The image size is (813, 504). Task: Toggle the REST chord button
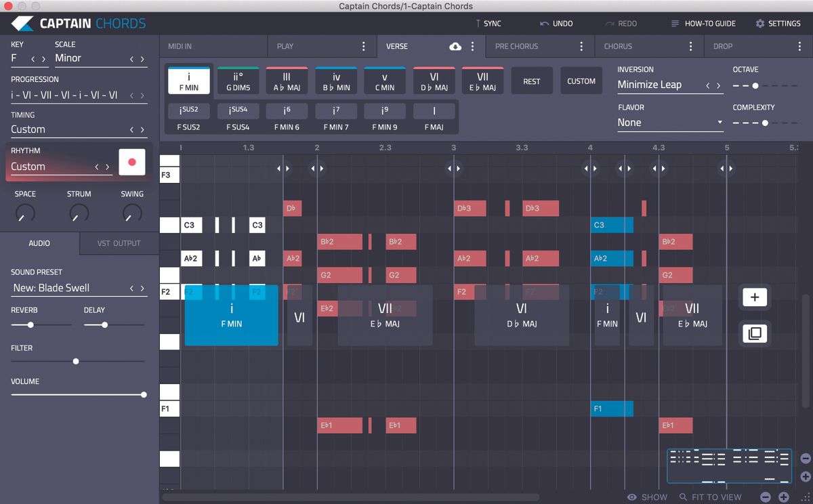pyautogui.click(x=532, y=81)
